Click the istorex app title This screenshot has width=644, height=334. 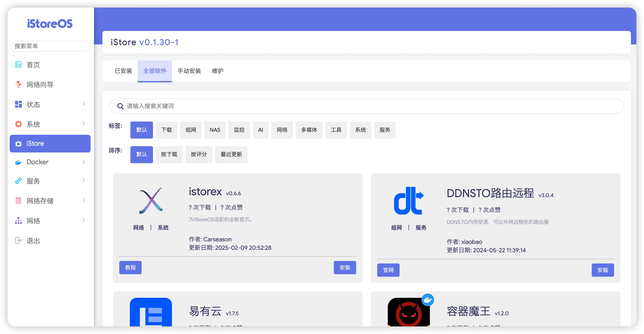(x=205, y=192)
